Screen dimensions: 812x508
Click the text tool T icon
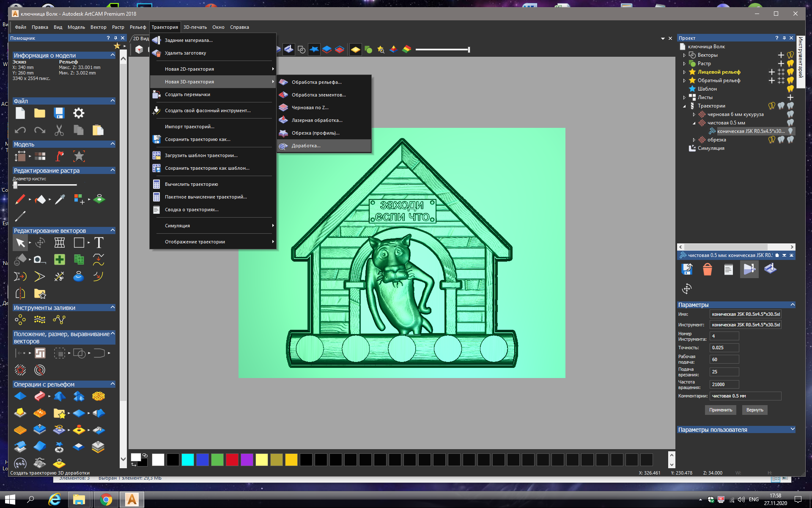99,243
